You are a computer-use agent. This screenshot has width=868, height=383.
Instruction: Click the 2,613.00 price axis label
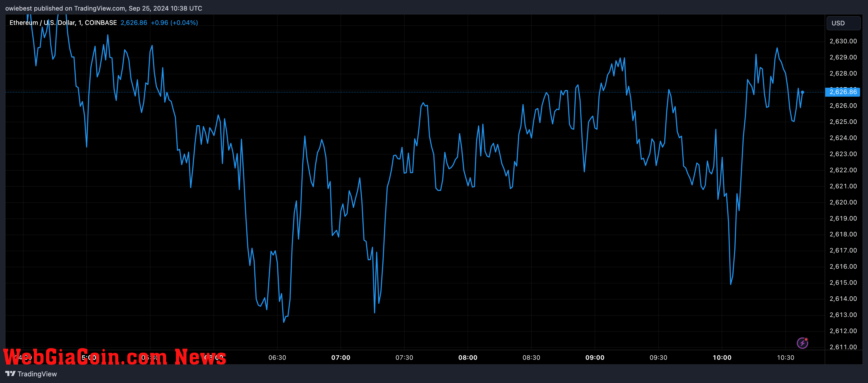point(843,315)
